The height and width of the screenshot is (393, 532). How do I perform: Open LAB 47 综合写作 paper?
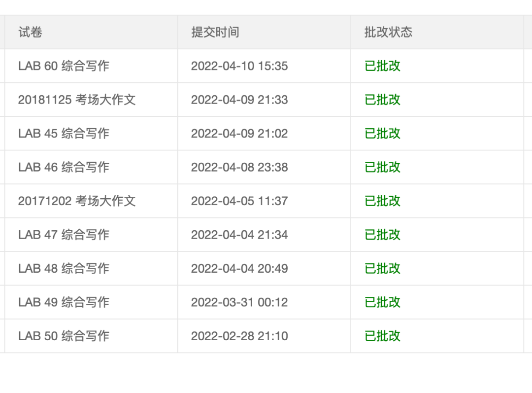tap(64, 235)
